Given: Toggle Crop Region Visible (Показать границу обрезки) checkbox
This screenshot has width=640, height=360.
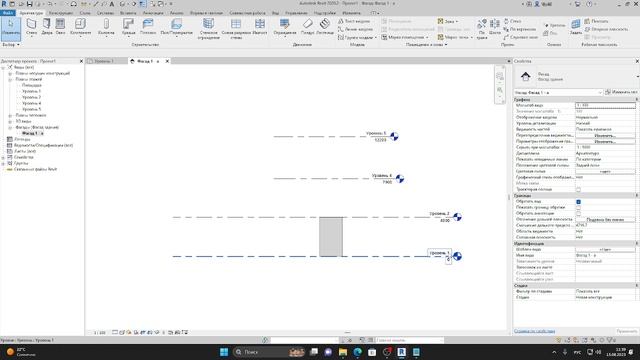Looking at the screenshot, I should [578, 207].
